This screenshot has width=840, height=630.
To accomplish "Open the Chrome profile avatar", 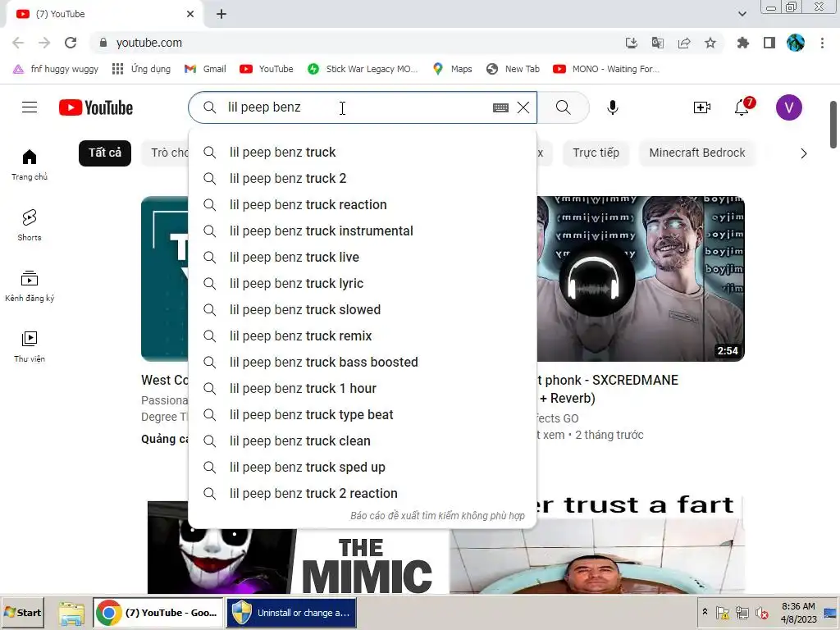I will (x=796, y=43).
